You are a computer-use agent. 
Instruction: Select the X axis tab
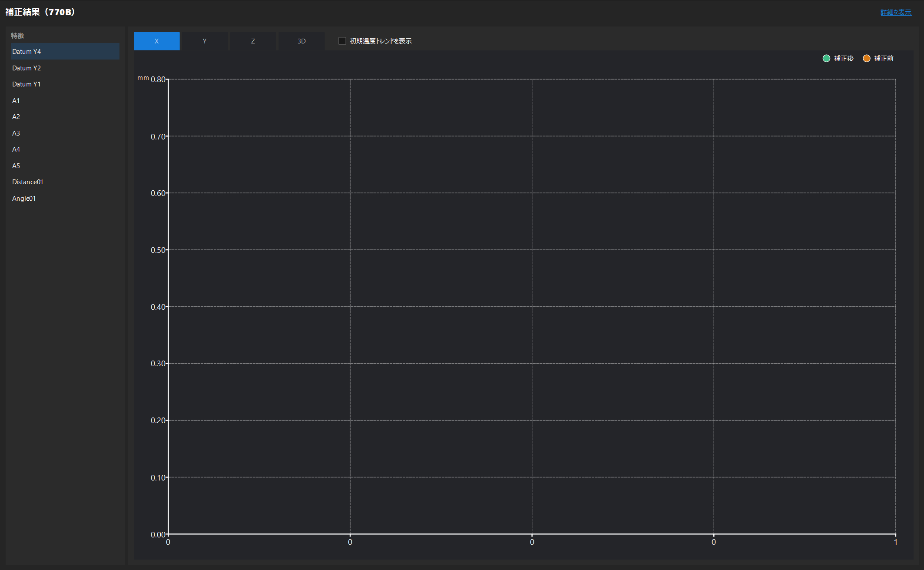[156, 41]
